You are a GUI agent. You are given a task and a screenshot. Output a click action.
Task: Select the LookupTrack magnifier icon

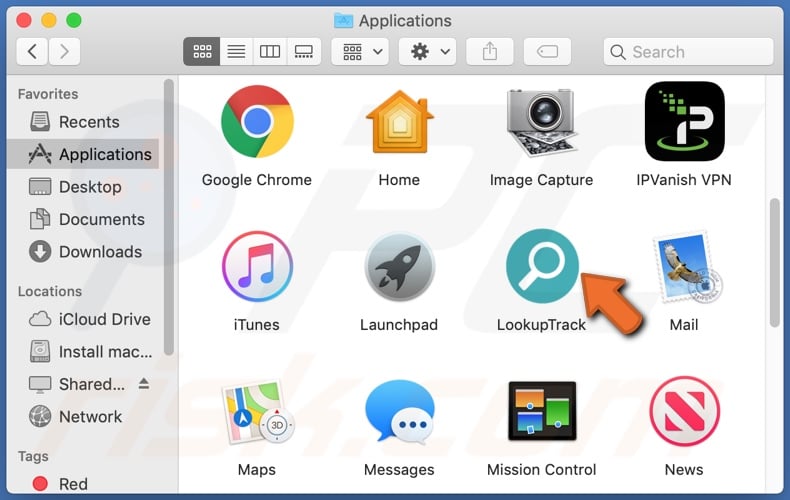(x=542, y=266)
